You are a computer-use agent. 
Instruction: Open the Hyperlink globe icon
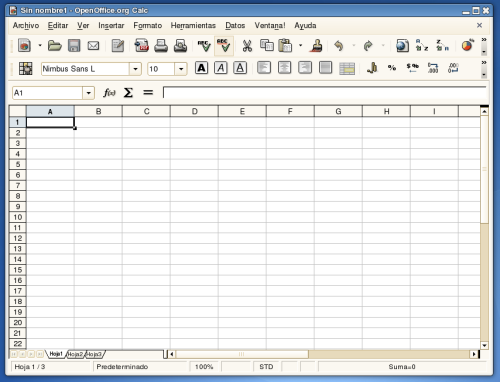coord(402,45)
